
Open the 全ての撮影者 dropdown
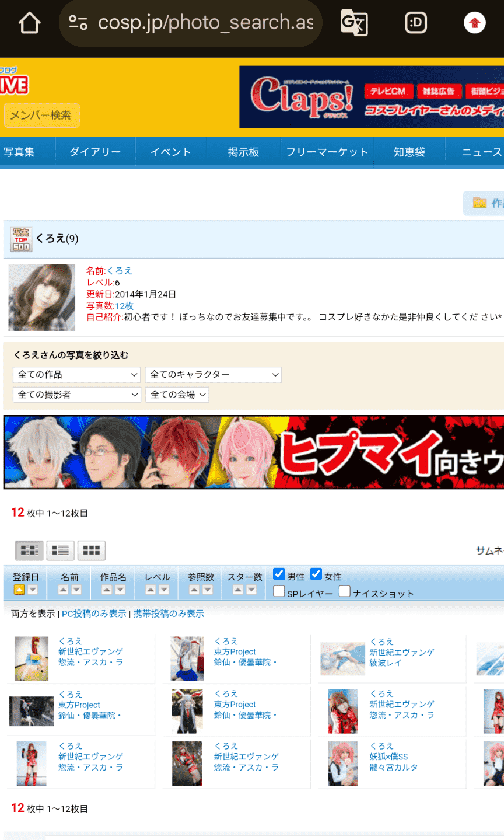click(x=77, y=395)
